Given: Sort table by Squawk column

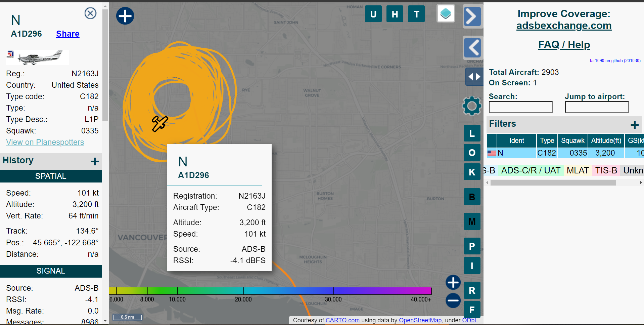Looking at the screenshot, I should (572, 140).
